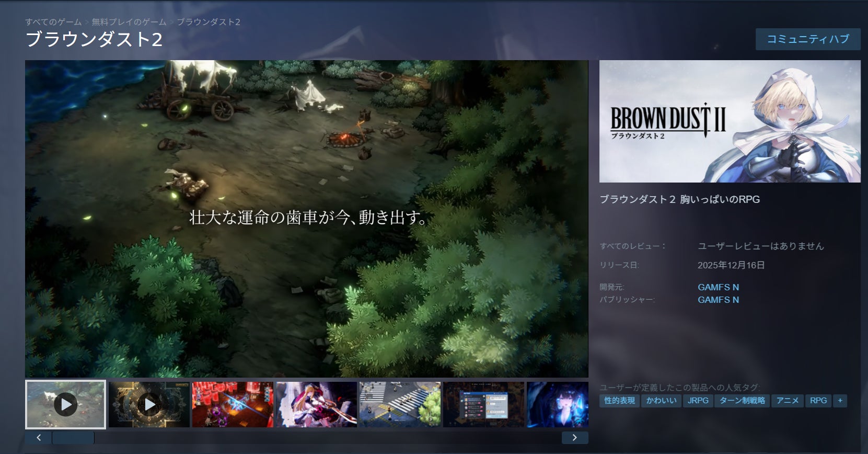868x454 pixels.
Task: Open the 無料プレイのゲーム breadcrumb link
Action: [129, 22]
